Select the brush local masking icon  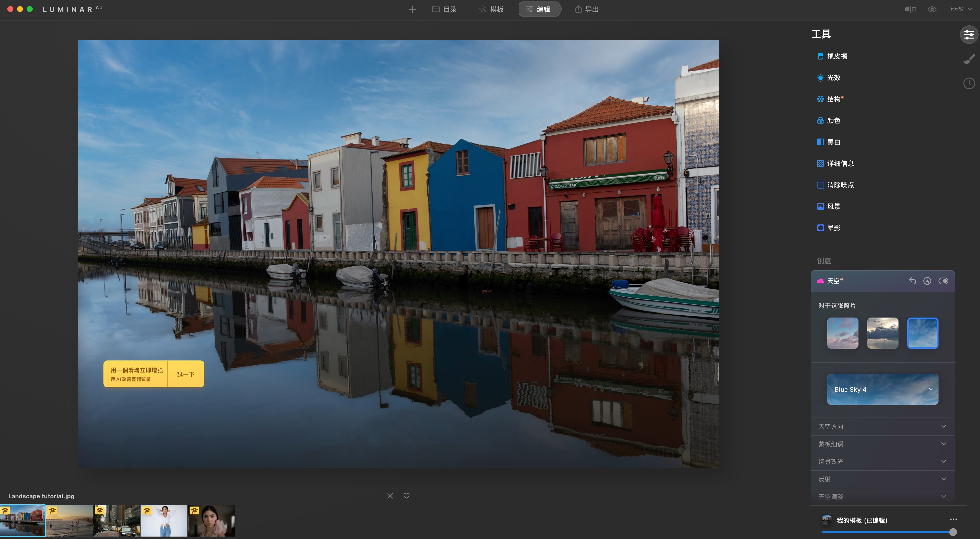(x=969, y=59)
